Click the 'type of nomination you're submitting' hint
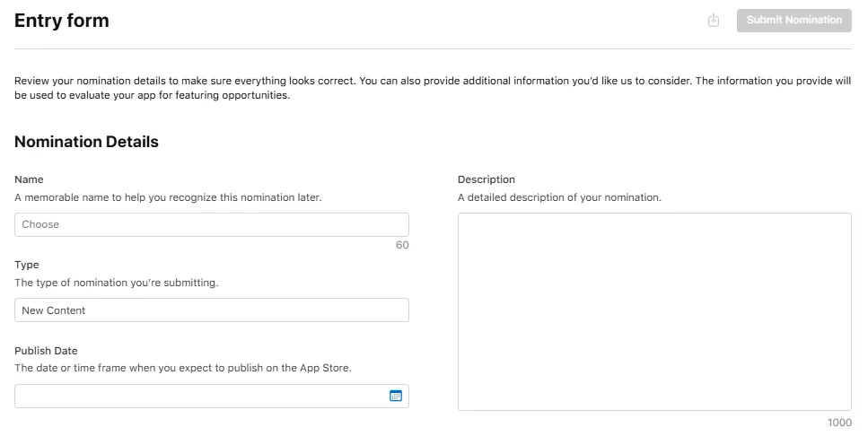This screenshot has height=445, width=868. [x=117, y=283]
